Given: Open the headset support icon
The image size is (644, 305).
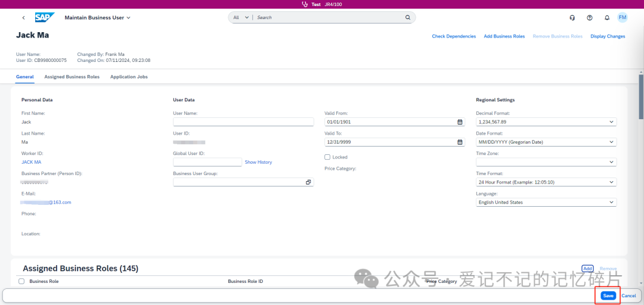Looking at the screenshot, I should [x=572, y=18].
